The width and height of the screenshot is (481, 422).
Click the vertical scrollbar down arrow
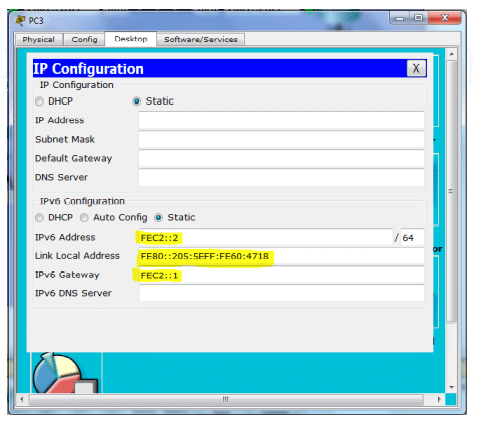(451, 387)
